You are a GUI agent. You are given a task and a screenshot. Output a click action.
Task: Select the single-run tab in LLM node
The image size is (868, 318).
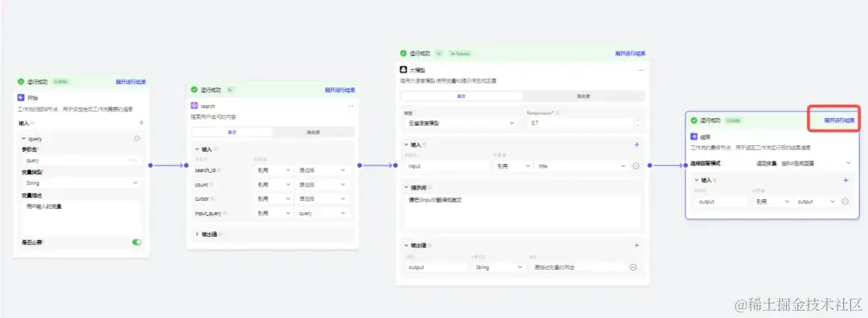(x=461, y=96)
